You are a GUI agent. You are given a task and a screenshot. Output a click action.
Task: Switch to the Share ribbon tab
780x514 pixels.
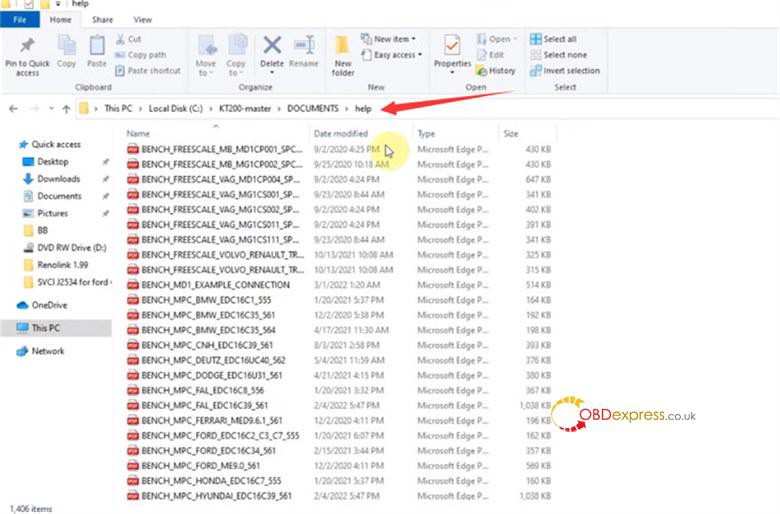pyautogui.click(x=102, y=19)
